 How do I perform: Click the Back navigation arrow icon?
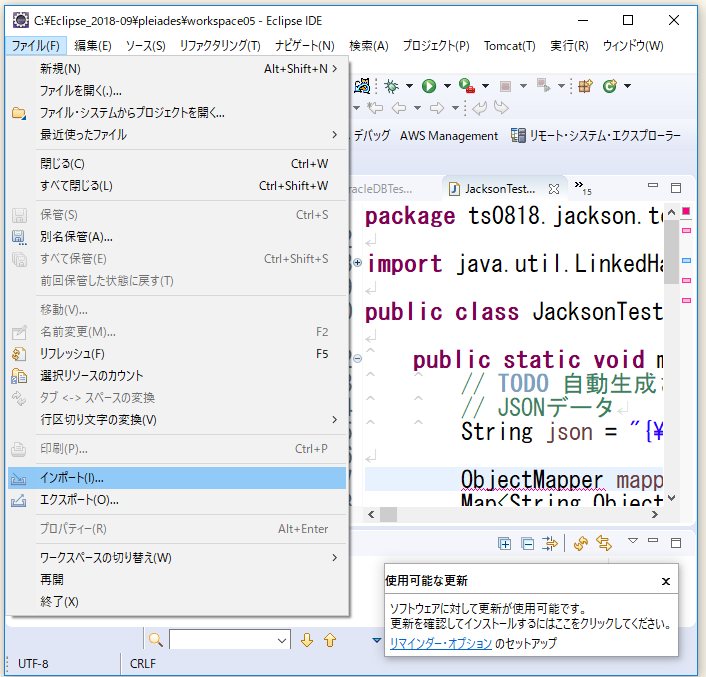[x=399, y=108]
